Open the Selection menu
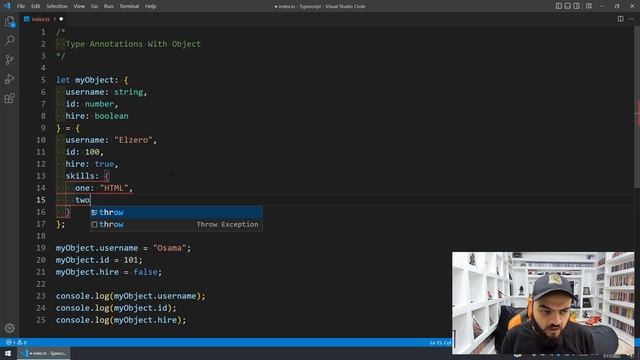This screenshot has width=640, height=360. coord(57,6)
